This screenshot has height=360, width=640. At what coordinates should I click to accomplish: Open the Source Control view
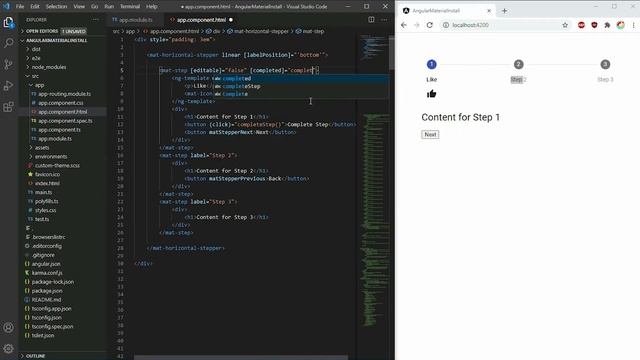point(8,64)
